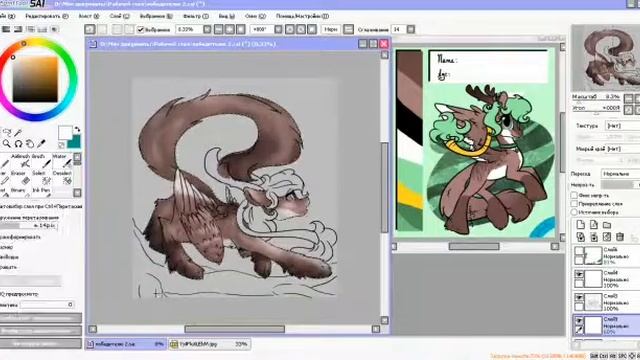640x360 pixels.
Task: Open the Selection menu
Action: 156,16
